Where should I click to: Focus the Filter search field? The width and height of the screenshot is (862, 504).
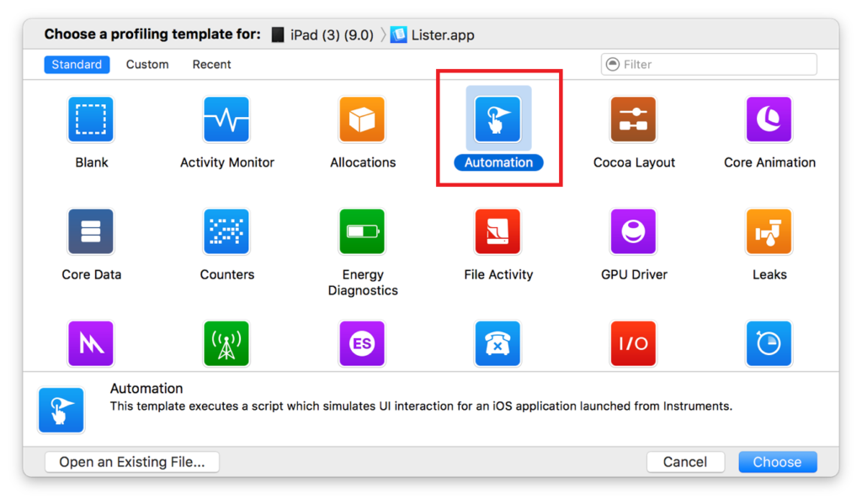tap(709, 64)
